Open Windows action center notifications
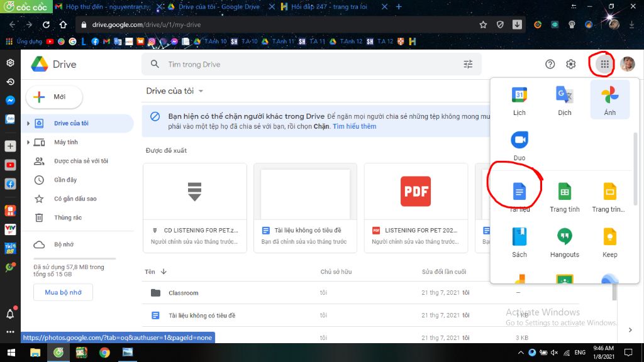This screenshot has height=362, width=644. pyautogui.click(x=628, y=352)
